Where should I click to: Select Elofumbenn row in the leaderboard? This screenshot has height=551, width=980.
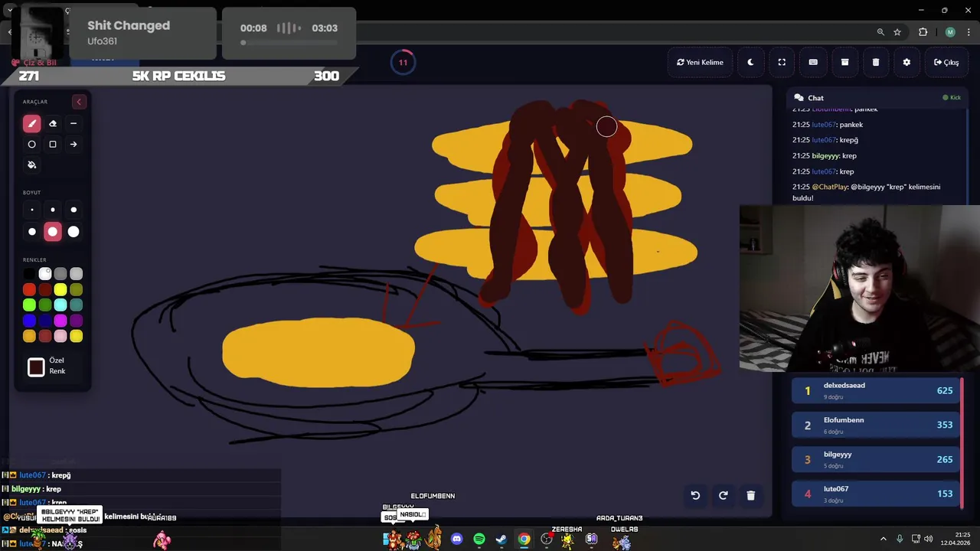tap(876, 425)
